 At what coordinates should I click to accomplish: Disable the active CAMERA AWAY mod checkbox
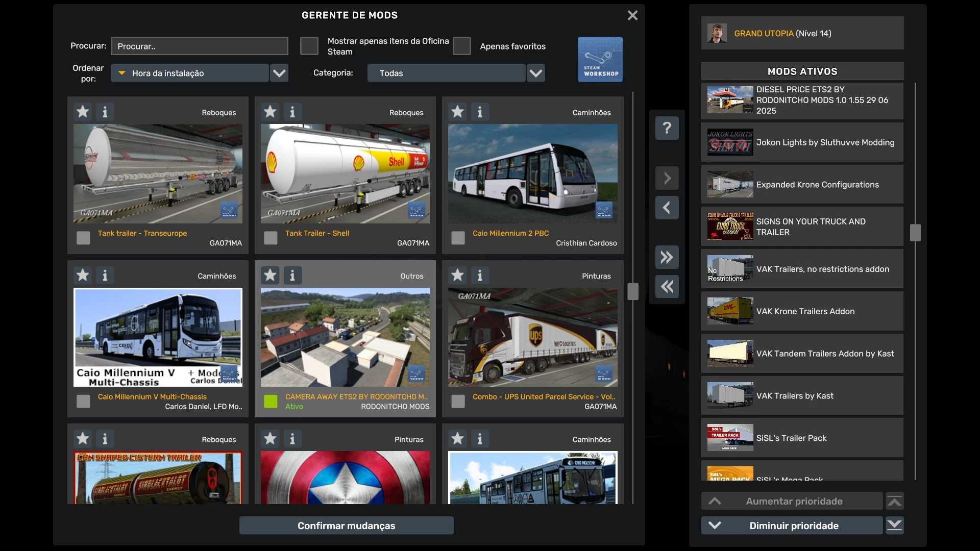pyautogui.click(x=271, y=402)
